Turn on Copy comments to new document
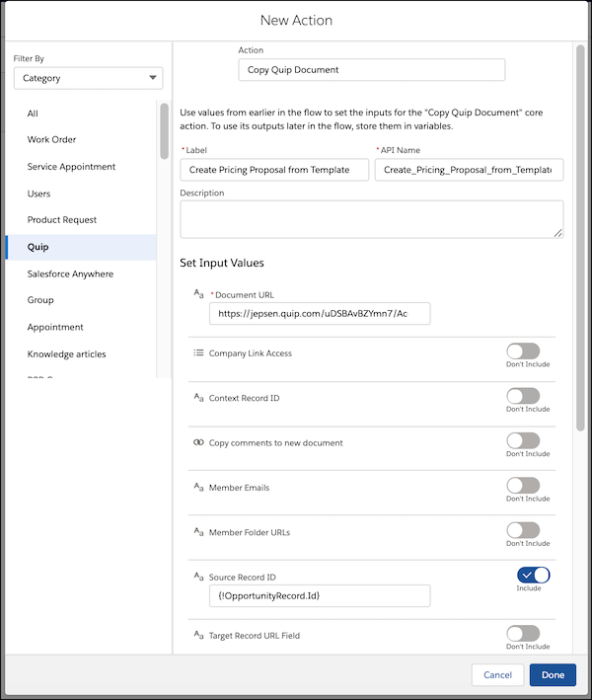592x700 pixels. (523, 440)
